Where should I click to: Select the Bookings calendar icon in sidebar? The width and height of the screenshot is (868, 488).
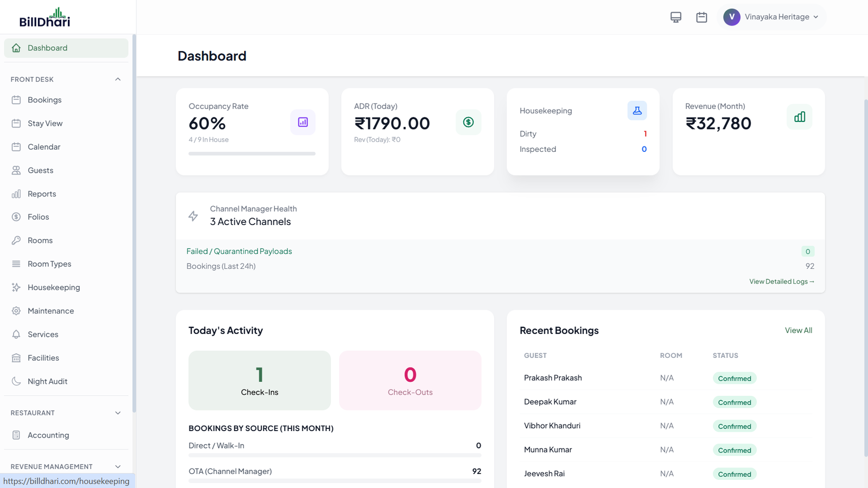coord(17,100)
